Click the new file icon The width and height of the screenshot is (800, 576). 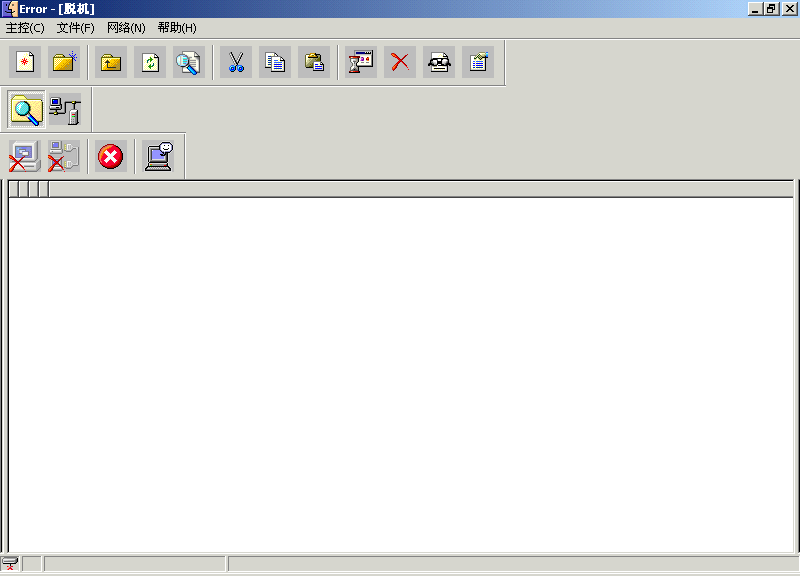[25, 62]
